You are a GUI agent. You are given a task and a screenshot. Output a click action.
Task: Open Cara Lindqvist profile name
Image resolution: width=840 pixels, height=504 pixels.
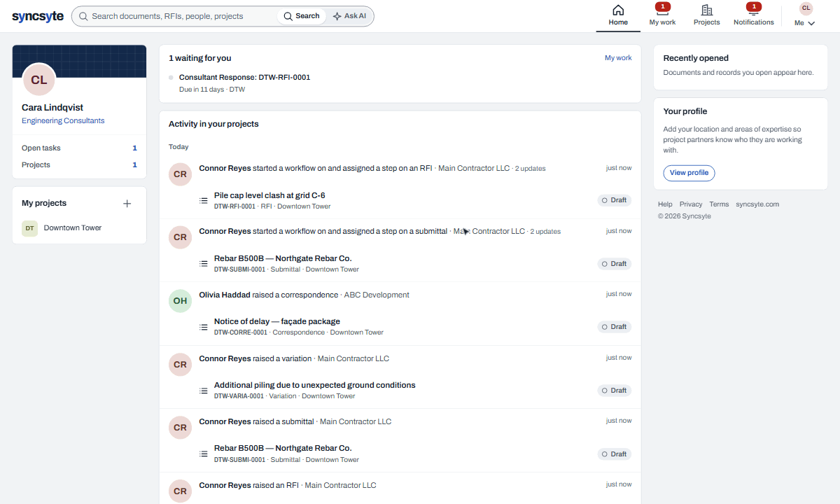52,108
